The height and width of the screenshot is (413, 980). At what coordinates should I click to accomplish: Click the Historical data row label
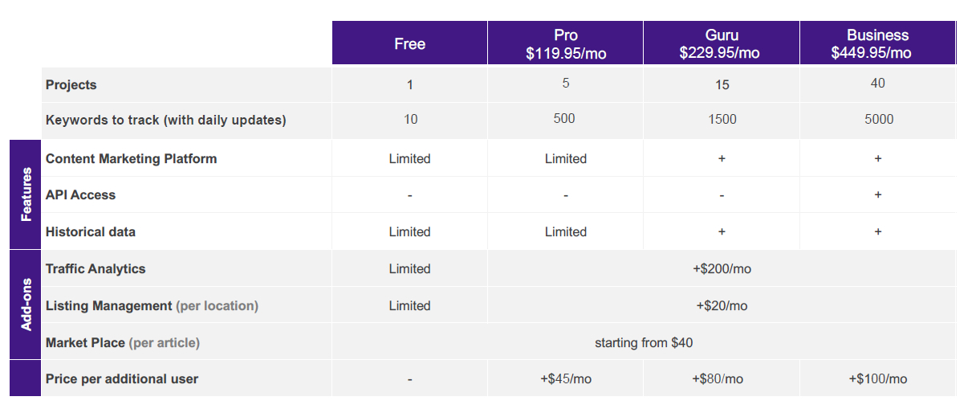coord(91,232)
